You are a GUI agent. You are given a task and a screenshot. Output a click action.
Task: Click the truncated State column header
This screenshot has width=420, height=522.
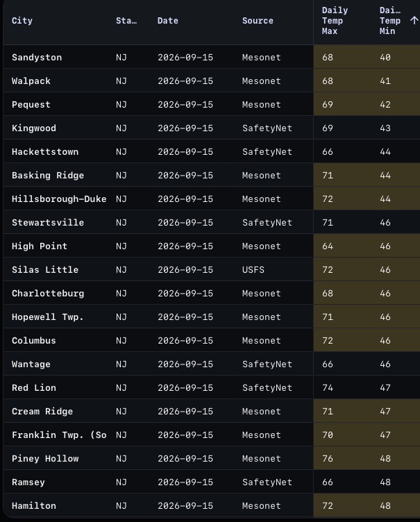tap(126, 21)
